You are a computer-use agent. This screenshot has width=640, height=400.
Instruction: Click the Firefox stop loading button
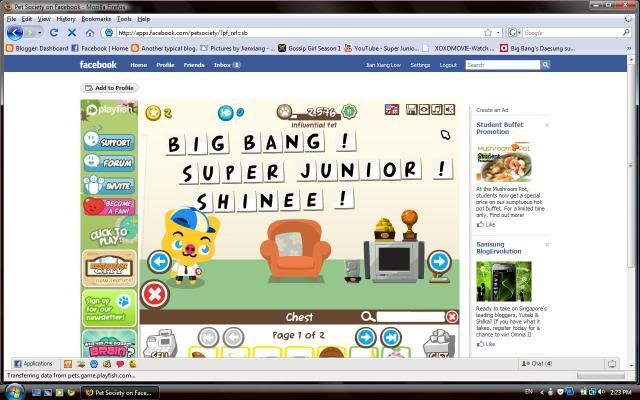coord(72,33)
